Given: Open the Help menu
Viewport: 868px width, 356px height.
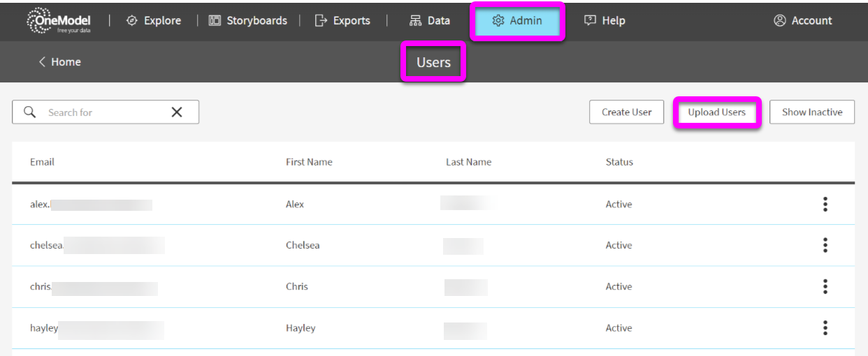Looking at the screenshot, I should pyautogui.click(x=605, y=21).
